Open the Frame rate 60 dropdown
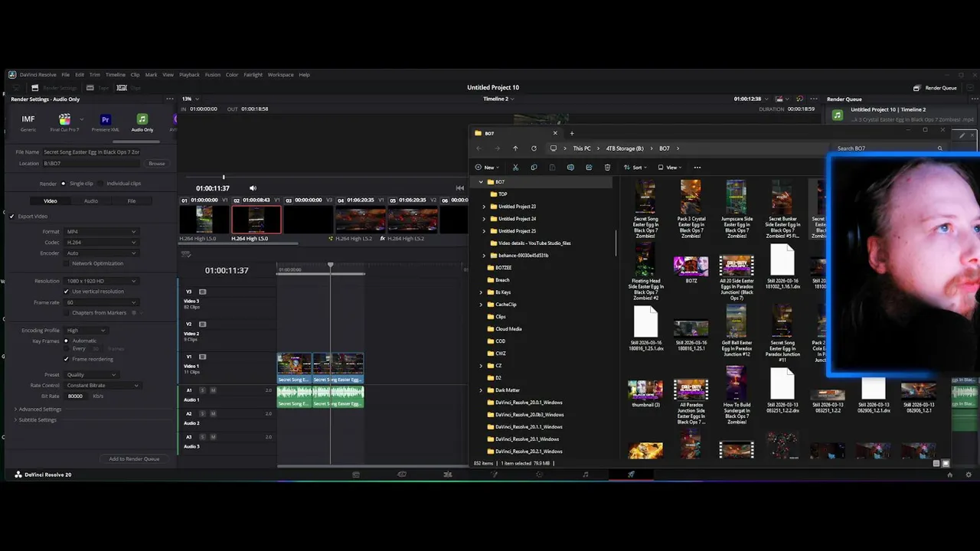This screenshot has height=551, width=980. (101, 302)
